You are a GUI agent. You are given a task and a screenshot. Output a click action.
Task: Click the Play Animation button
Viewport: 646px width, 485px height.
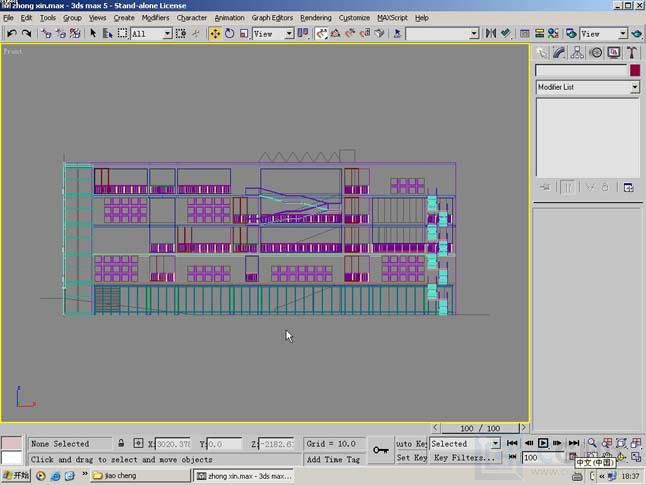543,443
